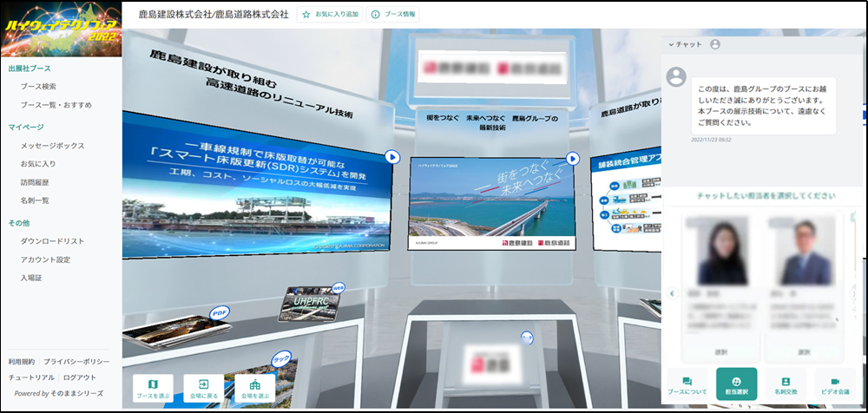This screenshot has width=868, height=413.
Task: Open アカウント設定 in sidebar
Action: pos(45,259)
